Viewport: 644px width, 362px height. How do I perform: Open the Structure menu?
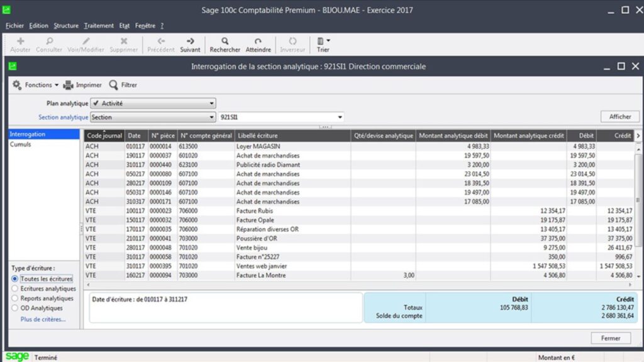pyautogui.click(x=65, y=25)
